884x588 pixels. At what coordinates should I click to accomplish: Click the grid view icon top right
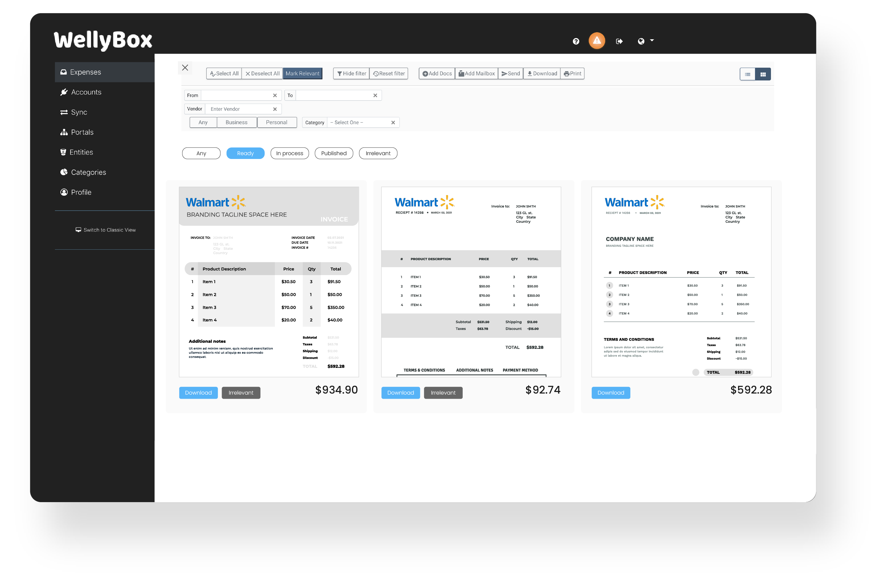[x=763, y=73]
